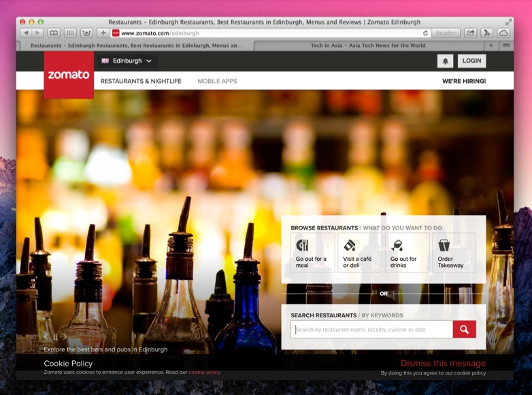The image size is (532, 395).
Task: Go back with Safari back arrow
Action: point(27,33)
